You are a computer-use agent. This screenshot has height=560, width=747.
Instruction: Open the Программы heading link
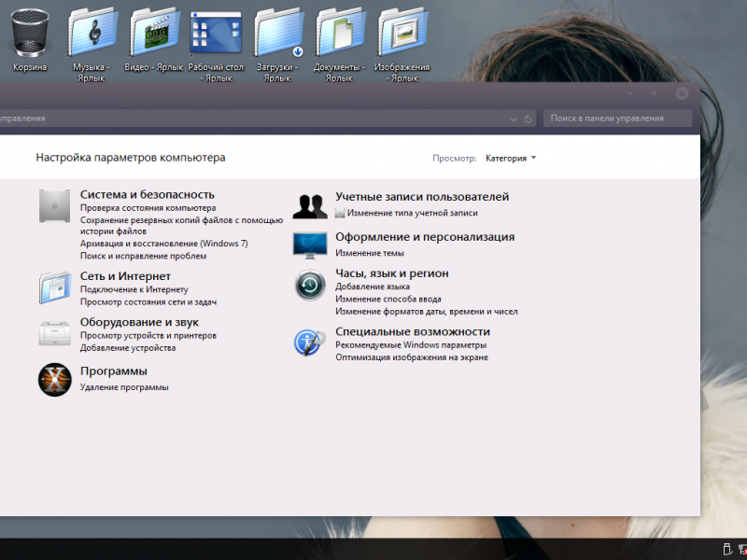coord(113,371)
